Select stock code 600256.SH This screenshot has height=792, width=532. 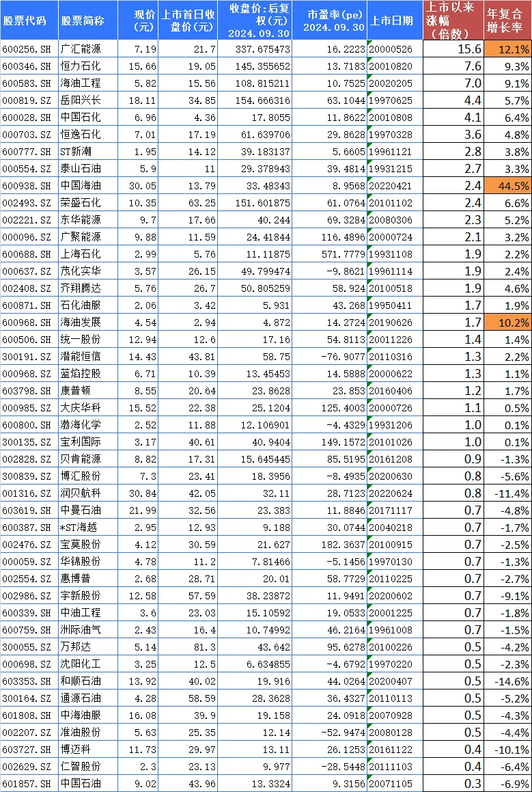29,49
